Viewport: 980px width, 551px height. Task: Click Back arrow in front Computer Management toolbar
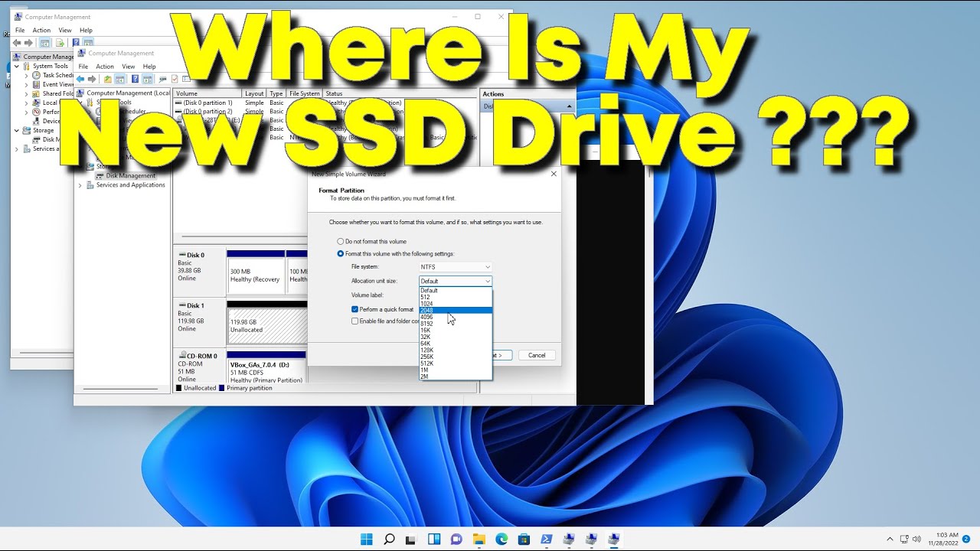[80, 79]
